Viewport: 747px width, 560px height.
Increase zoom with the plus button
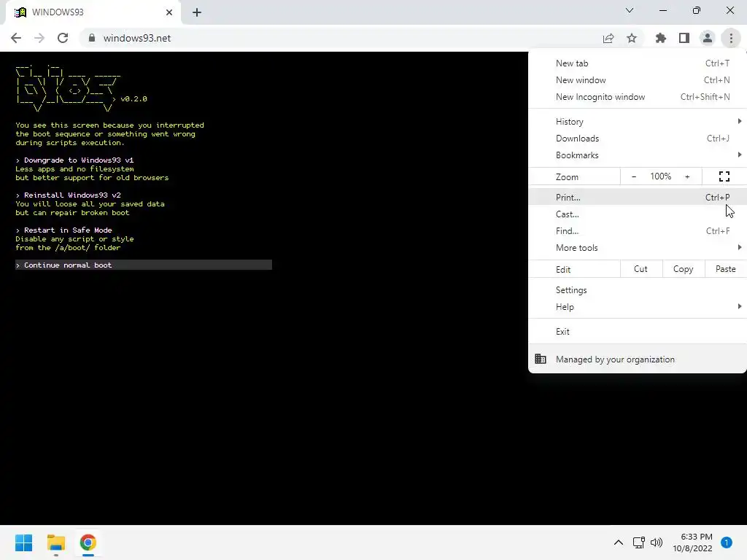coord(687,176)
